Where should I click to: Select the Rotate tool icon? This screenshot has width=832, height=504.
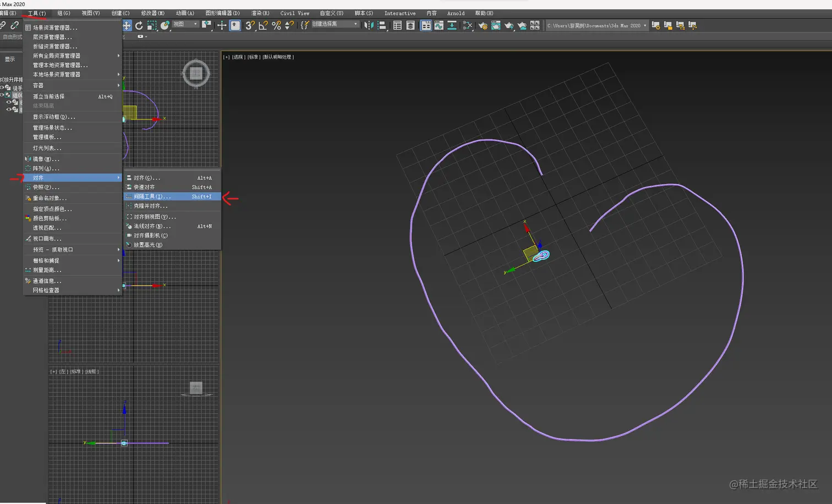pyautogui.click(x=139, y=25)
